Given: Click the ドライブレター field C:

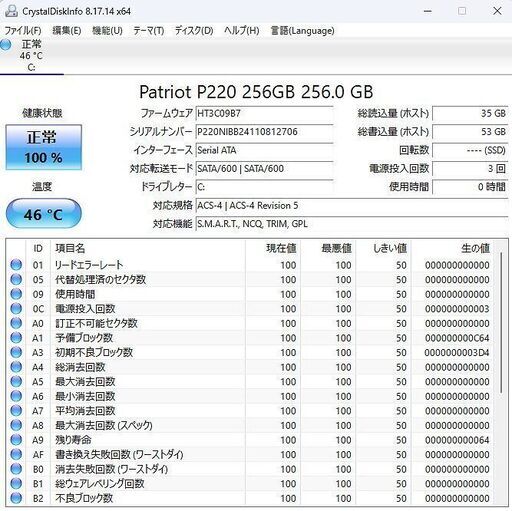Looking at the screenshot, I should [264, 187].
